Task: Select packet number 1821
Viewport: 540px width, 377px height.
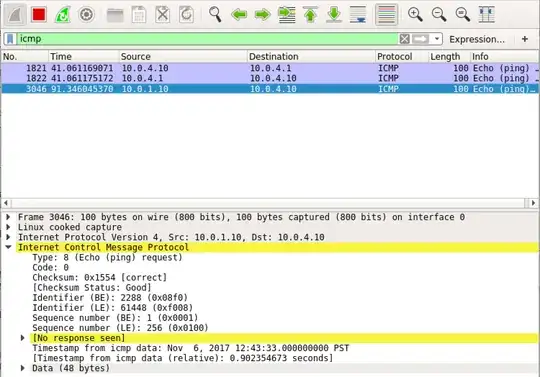Action: point(270,68)
